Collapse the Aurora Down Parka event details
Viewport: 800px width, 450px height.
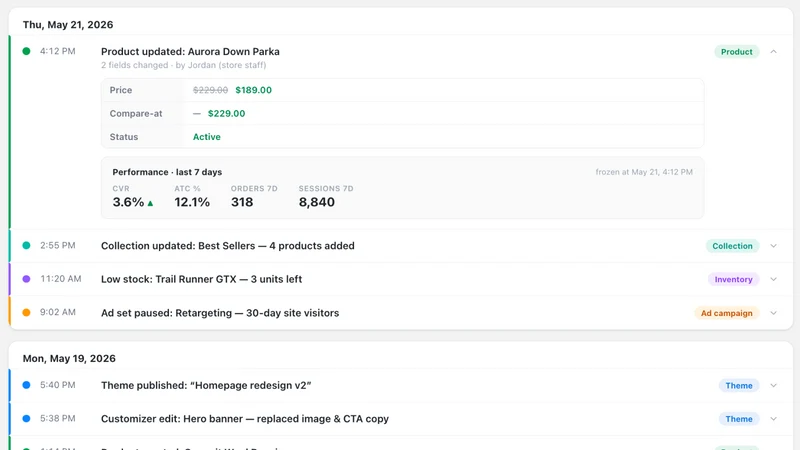[x=773, y=52]
